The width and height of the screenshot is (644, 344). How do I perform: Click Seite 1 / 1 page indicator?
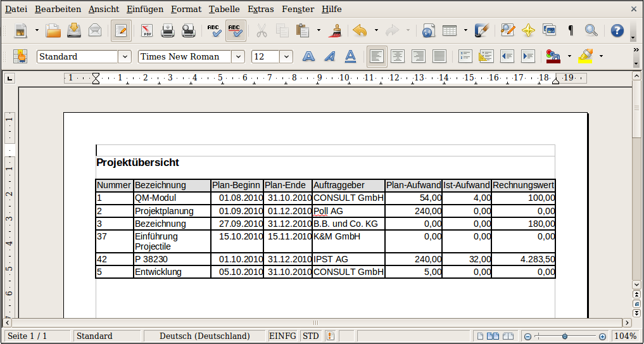tap(37, 336)
